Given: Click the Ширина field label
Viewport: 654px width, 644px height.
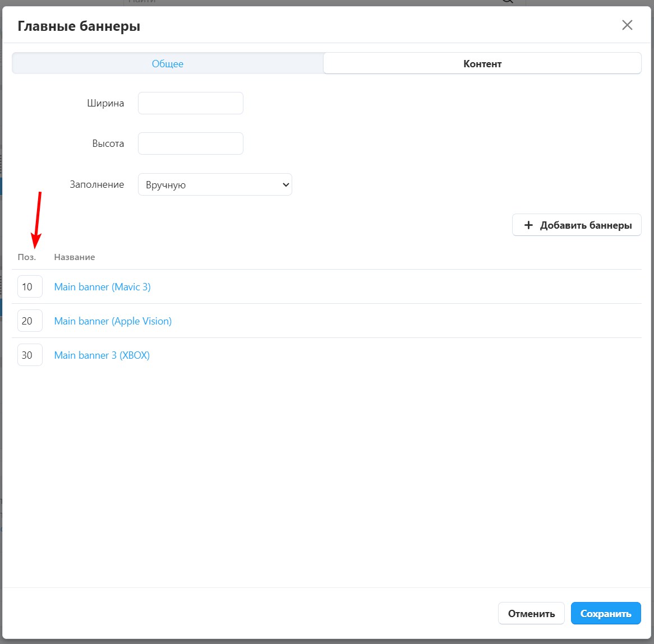Looking at the screenshot, I should pos(105,103).
